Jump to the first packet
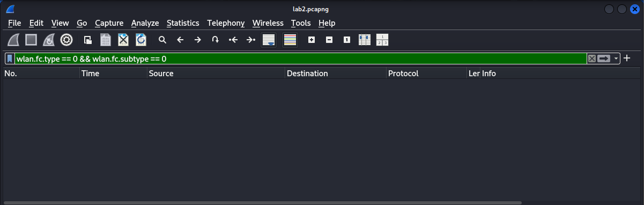Screen dimensions: 644x205 coord(233,40)
